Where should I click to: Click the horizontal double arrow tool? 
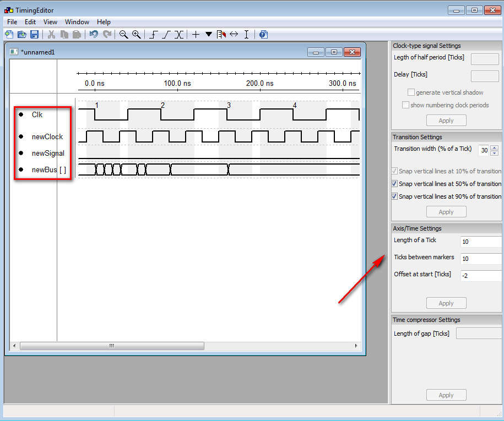tap(234, 34)
